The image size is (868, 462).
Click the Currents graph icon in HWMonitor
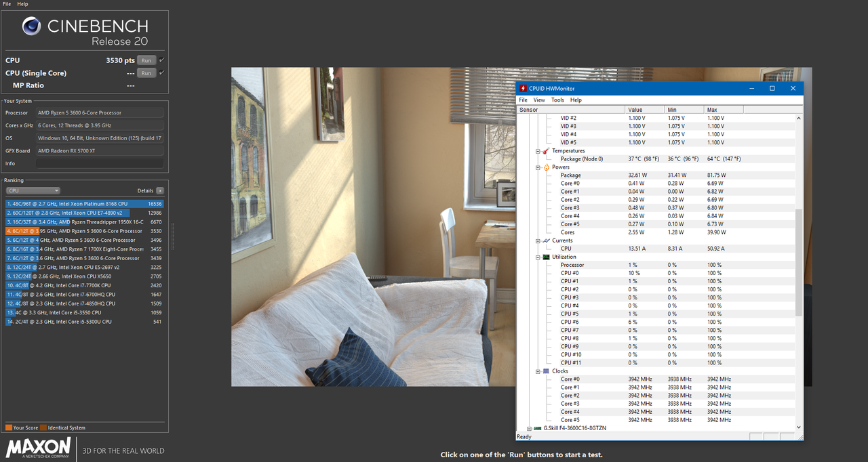click(x=546, y=240)
